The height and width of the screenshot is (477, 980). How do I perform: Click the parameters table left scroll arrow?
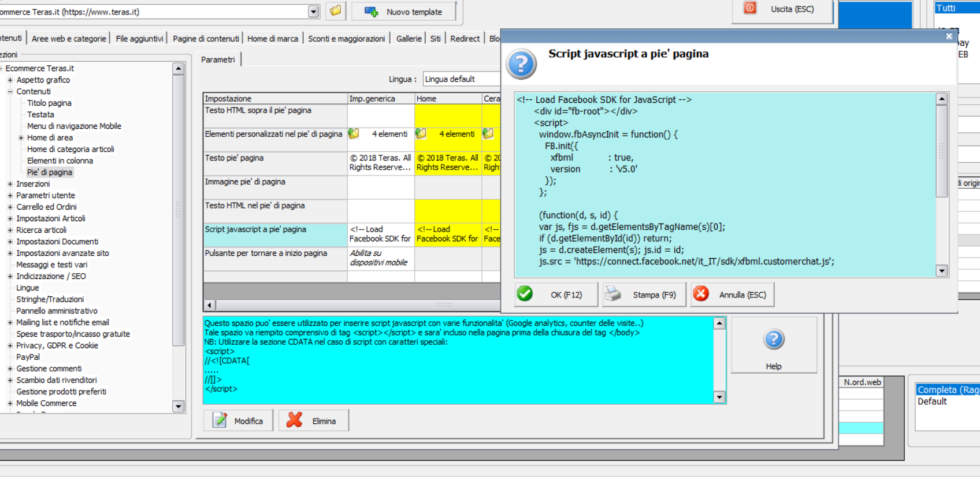(x=210, y=305)
